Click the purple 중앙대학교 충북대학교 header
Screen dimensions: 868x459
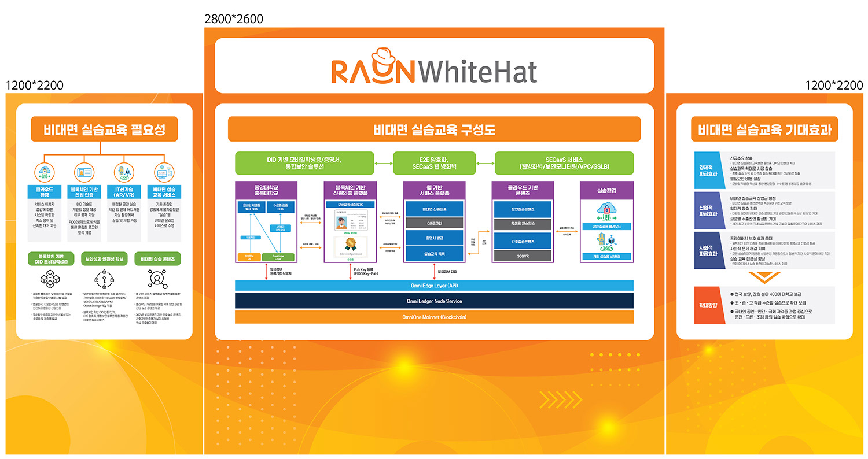coord(266,190)
